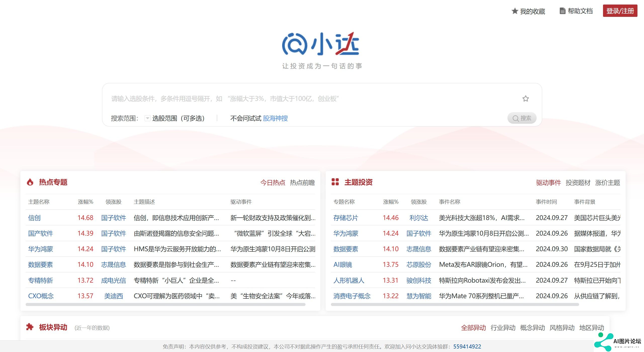Image resolution: width=644 pixels, height=352 pixels.
Task: Select the 涨价主题 tab
Action: (x=608, y=183)
